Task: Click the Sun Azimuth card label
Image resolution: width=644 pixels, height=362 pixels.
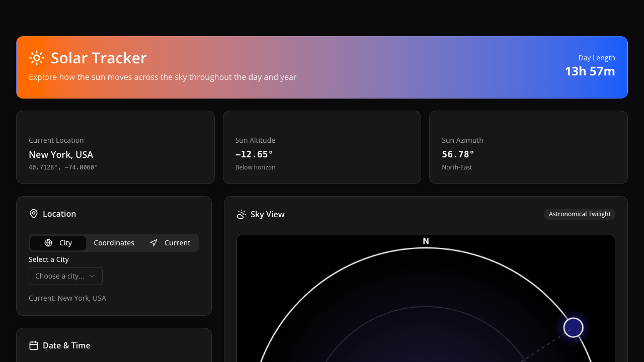Action: tap(462, 140)
